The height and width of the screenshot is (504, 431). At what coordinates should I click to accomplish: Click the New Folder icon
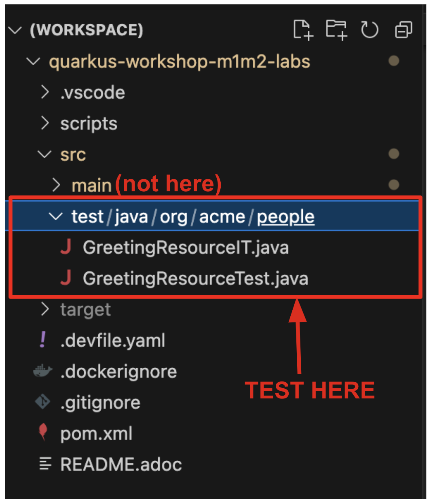coord(336,30)
